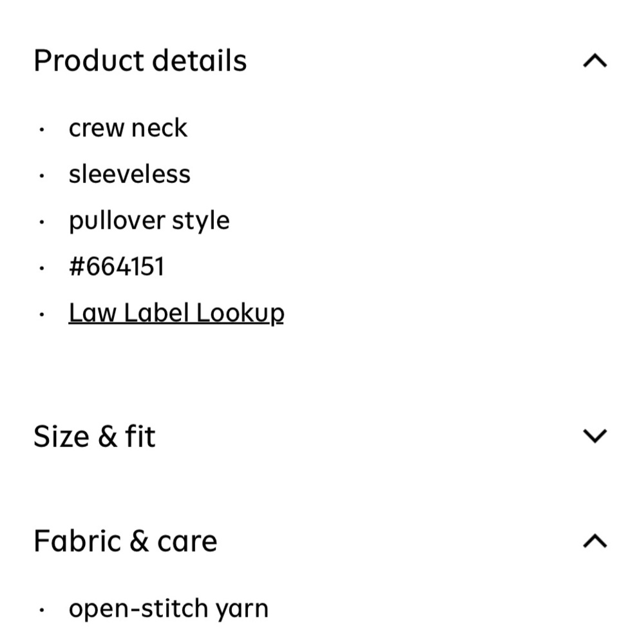Click the ampersand in Size & fit heading
Viewport: 644px width, 644px height.
[x=108, y=436]
